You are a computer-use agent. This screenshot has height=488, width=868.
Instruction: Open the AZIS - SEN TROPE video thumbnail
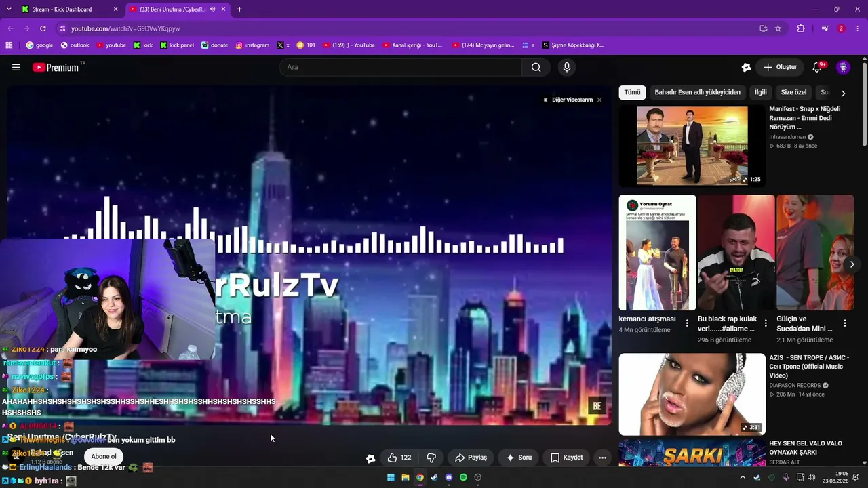(x=692, y=394)
